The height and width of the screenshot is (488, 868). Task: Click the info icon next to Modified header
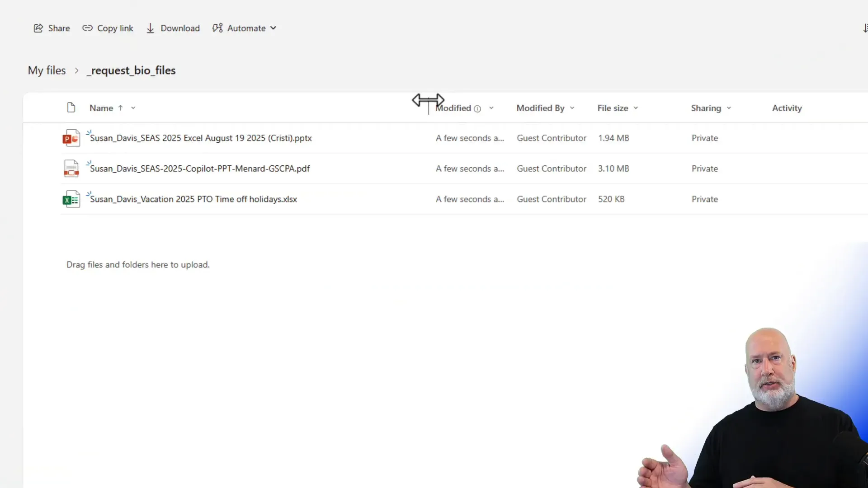[477, 108]
